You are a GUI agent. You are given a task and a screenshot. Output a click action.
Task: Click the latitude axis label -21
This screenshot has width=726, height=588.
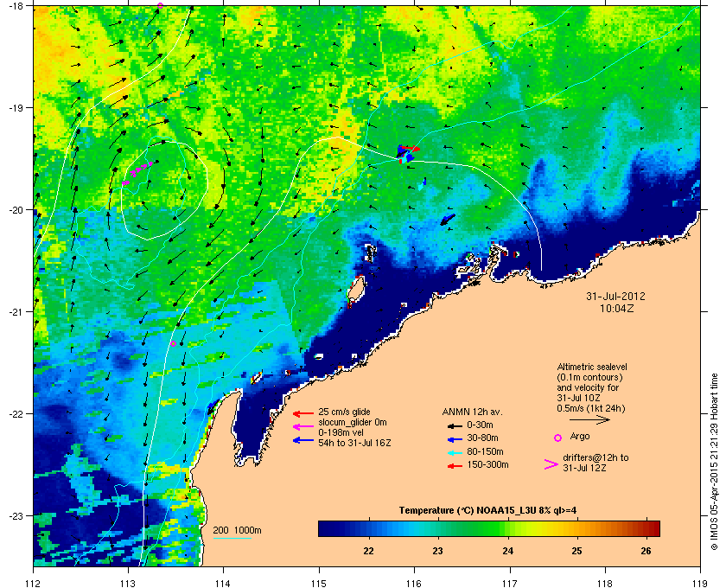[x=16, y=311]
